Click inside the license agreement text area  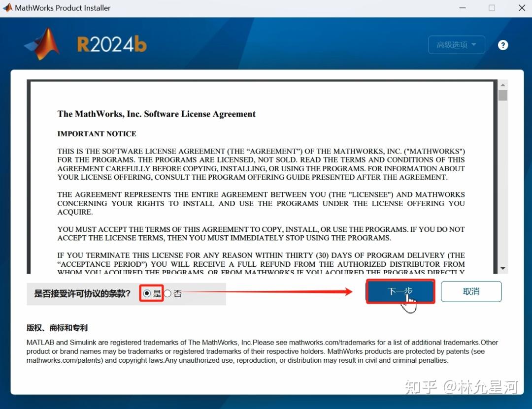coord(261,177)
